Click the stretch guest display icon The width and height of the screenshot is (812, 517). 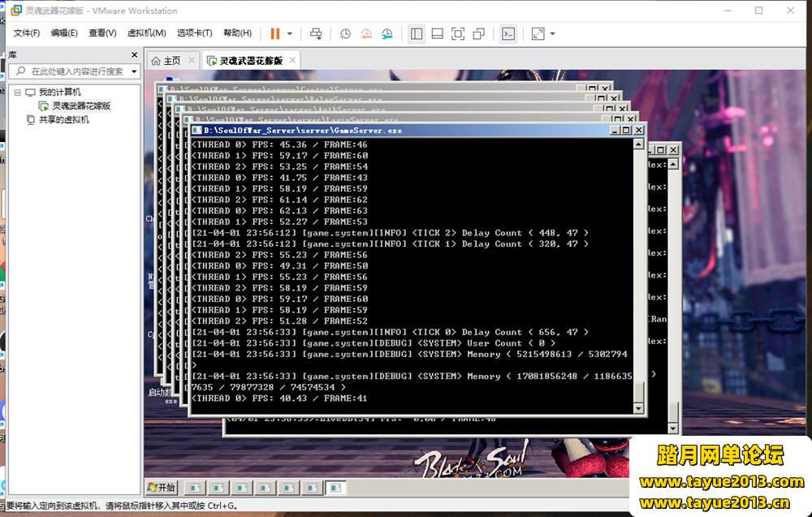coord(538,33)
